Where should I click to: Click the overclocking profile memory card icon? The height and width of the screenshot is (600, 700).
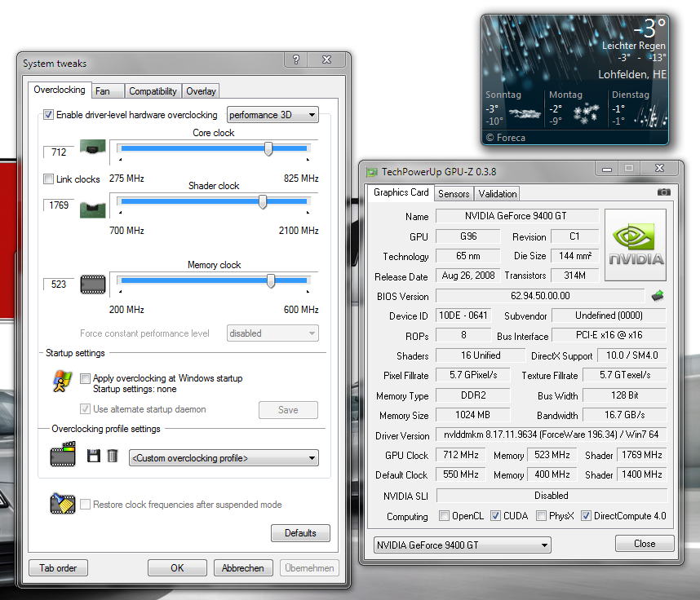(x=63, y=454)
